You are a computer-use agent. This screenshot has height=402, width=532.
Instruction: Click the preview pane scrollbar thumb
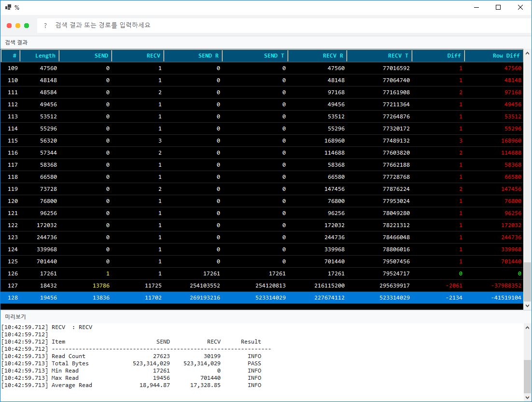tap(527, 376)
